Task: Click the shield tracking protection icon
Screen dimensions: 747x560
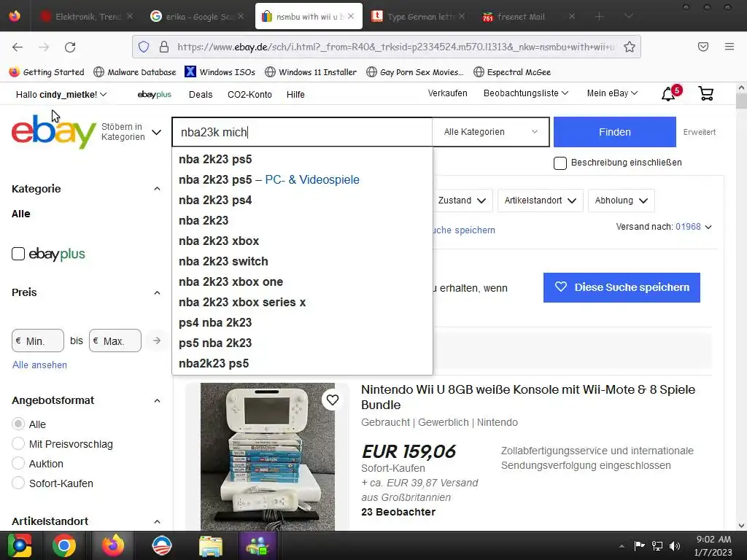Action: [144, 47]
